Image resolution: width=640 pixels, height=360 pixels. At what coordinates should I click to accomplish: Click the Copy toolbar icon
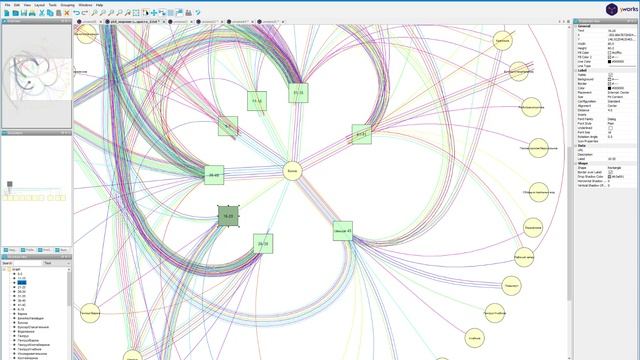click(x=50, y=13)
